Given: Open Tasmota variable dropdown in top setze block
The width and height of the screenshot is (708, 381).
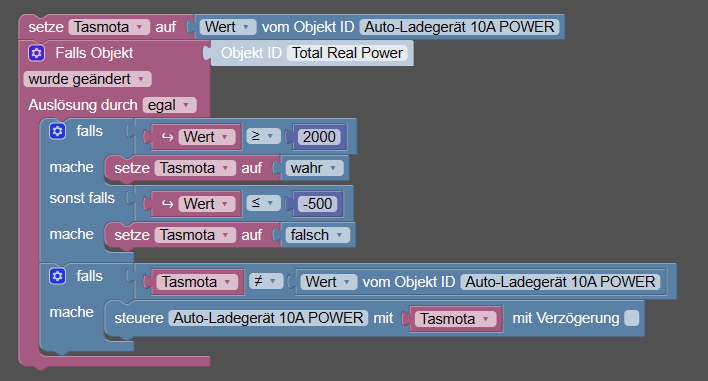Looking at the screenshot, I should click(x=109, y=27).
